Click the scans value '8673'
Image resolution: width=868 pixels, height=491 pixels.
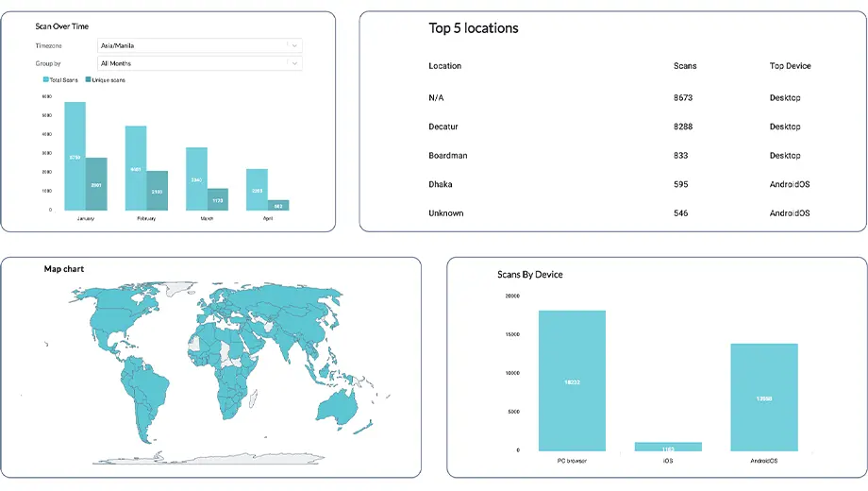click(683, 97)
